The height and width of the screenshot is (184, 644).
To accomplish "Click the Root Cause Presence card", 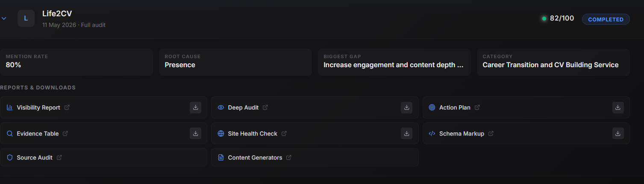I will pos(235,62).
